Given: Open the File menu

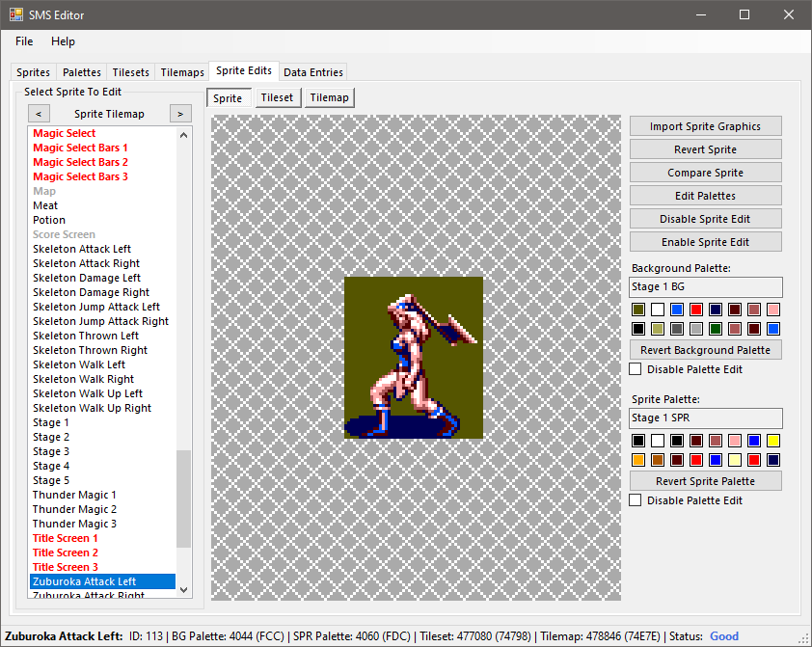Looking at the screenshot, I should pos(24,41).
